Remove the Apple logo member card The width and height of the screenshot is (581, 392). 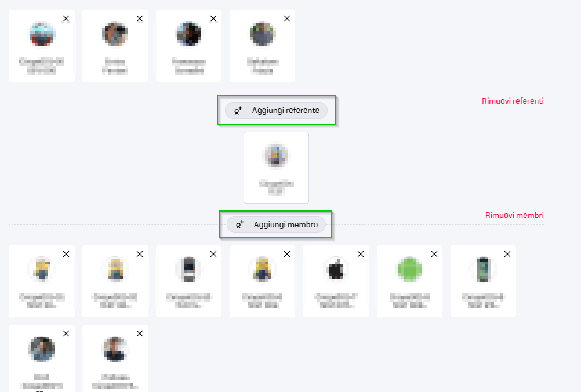coord(361,254)
